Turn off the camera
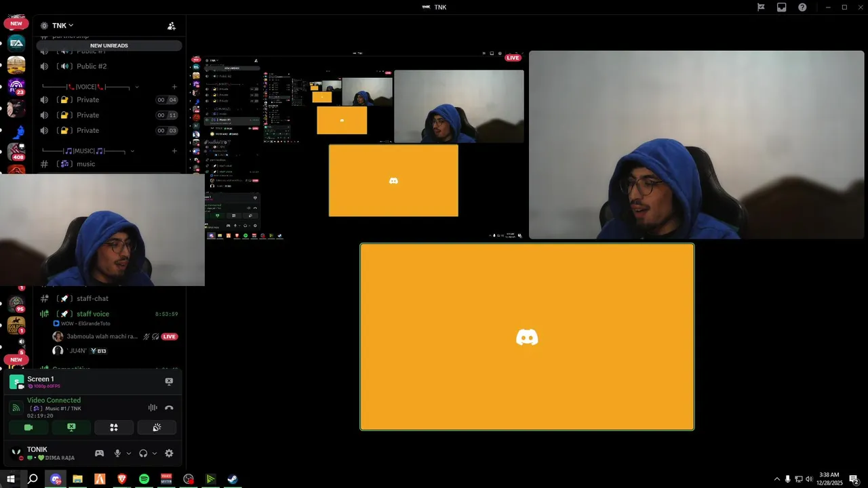 click(x=28, y=428)
